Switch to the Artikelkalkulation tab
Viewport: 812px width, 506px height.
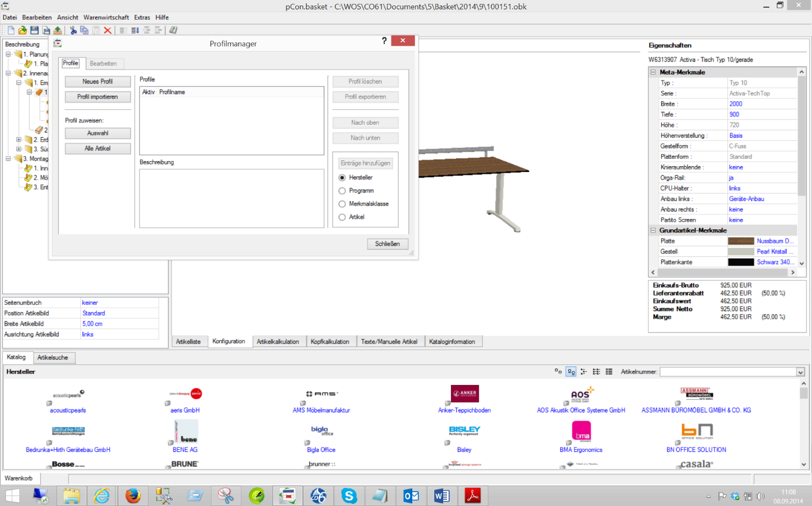tap(278, 342)
